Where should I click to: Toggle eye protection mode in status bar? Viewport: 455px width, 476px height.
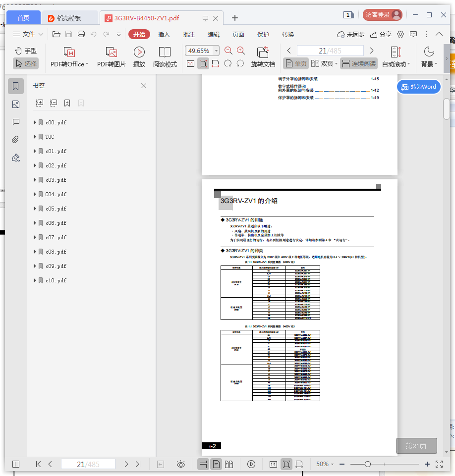point(181,464)
